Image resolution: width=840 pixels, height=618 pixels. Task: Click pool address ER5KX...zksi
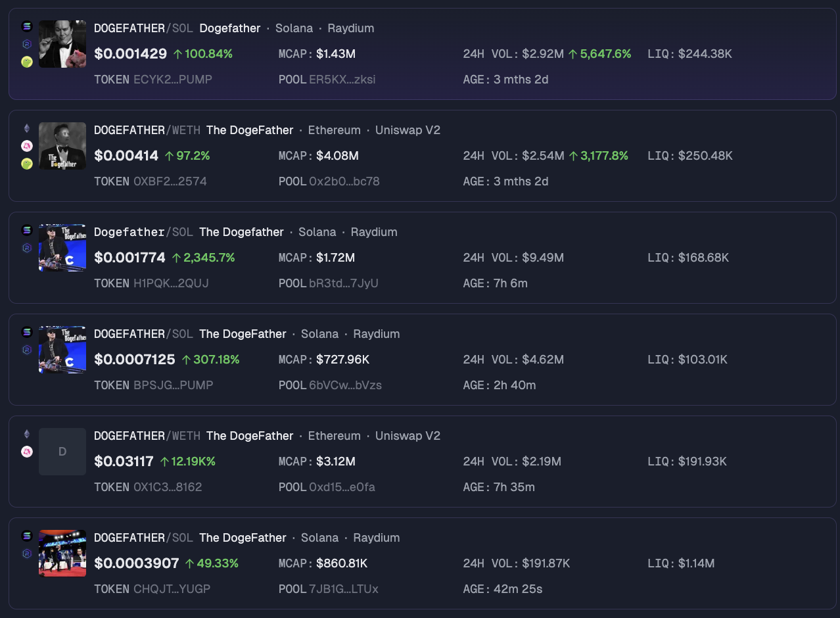click(x=342, y=80)
